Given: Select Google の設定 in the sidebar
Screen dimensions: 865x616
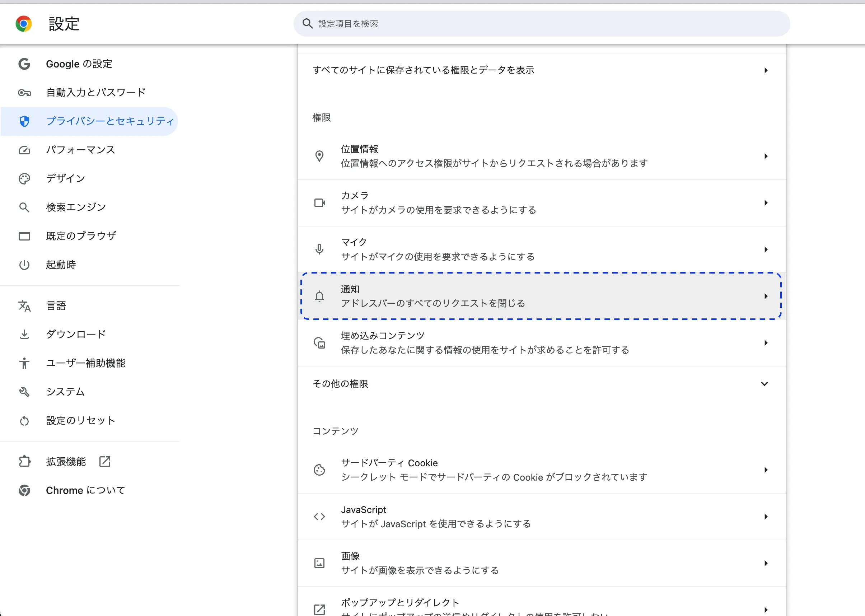Looking at the screenshot, I should click(89, 64).
